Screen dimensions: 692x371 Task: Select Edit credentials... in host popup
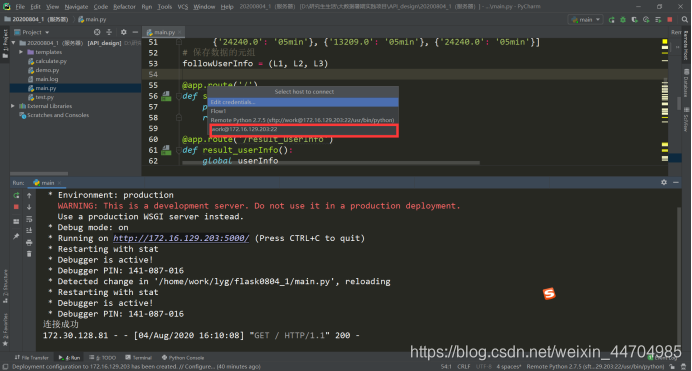(x=303, y=102)
